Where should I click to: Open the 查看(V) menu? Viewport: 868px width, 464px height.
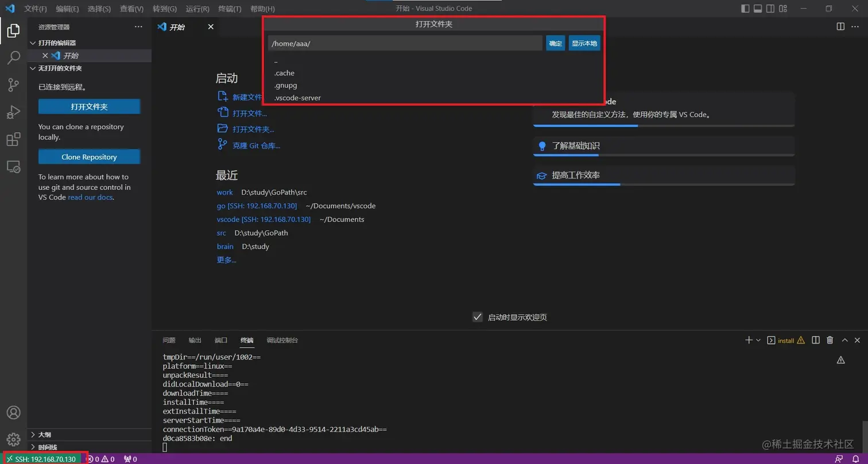(132, 9)
